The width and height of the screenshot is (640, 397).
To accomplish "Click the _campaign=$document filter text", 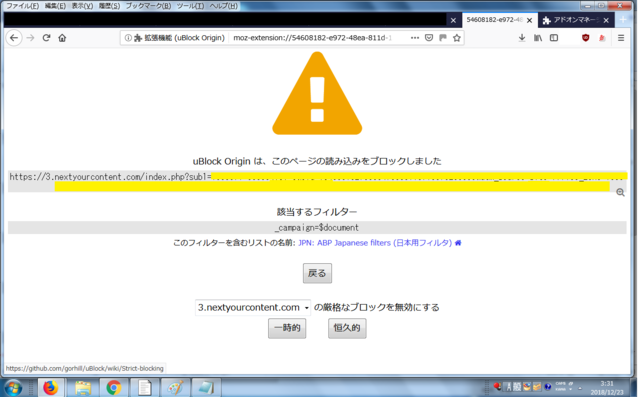I will click(x=317, y=228).
